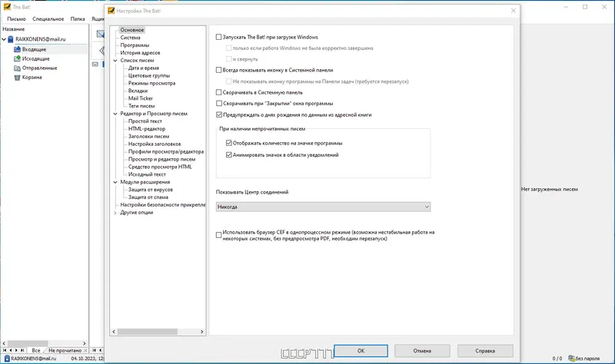Enable 'Запускать The Bat! при загрузке Windows' checkbox
This screenshot has height=364, width=615.
(219, 37)
